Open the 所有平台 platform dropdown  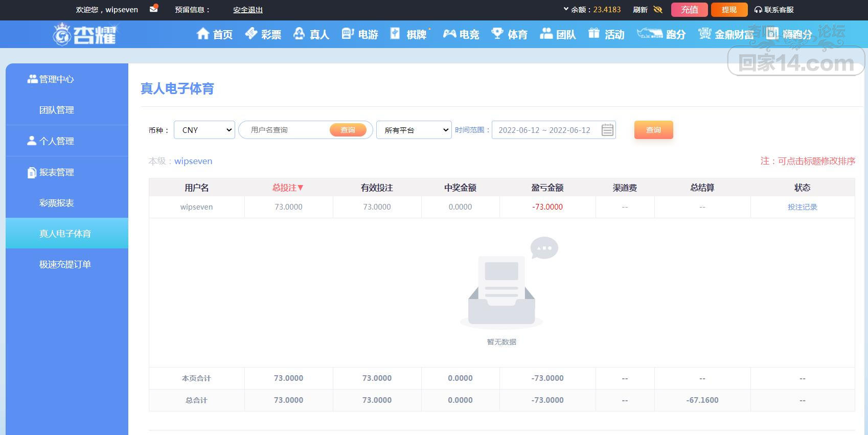[414, 130]
